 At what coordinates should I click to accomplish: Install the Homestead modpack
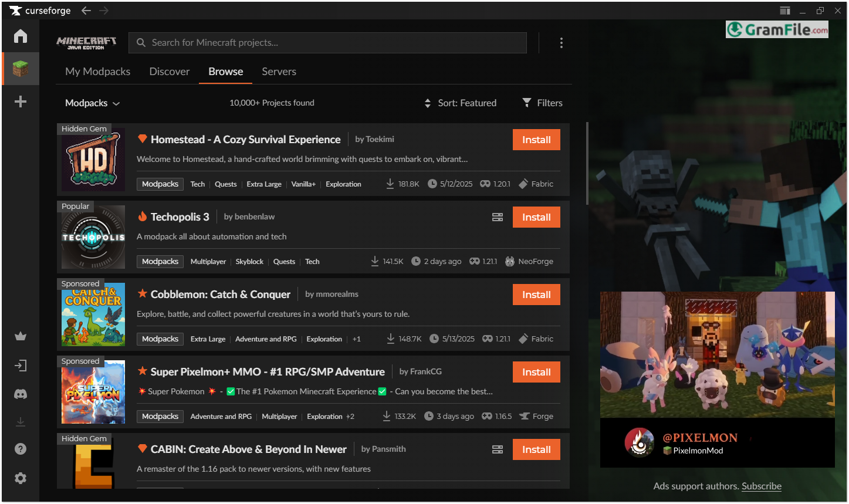pos(536,140)
